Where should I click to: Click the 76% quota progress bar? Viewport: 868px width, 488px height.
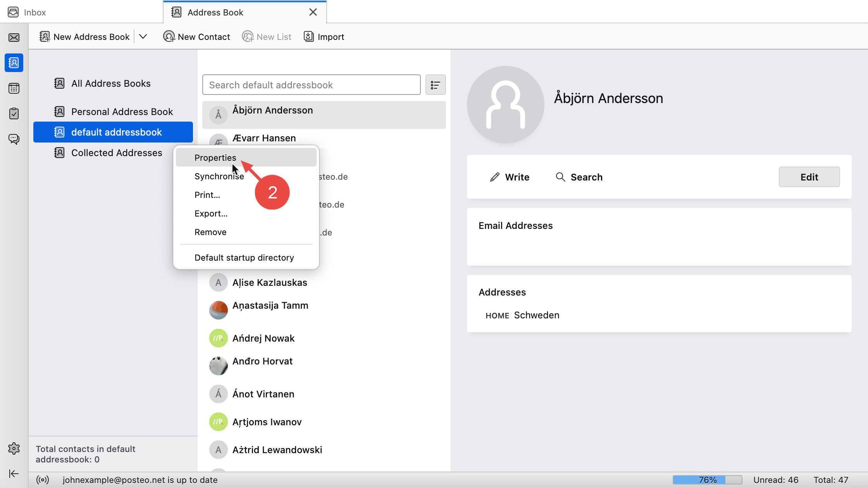pos(707,480)
